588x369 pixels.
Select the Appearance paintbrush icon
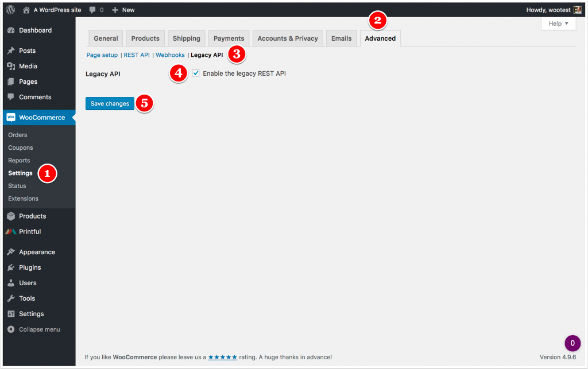[x=10, y=252]
